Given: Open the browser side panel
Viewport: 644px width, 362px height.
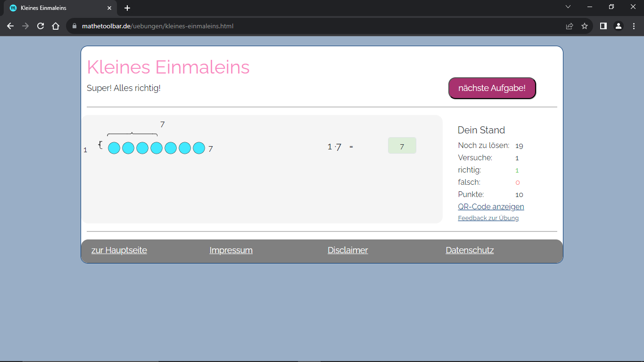Looking at the screenshot, I should point(603,26).
